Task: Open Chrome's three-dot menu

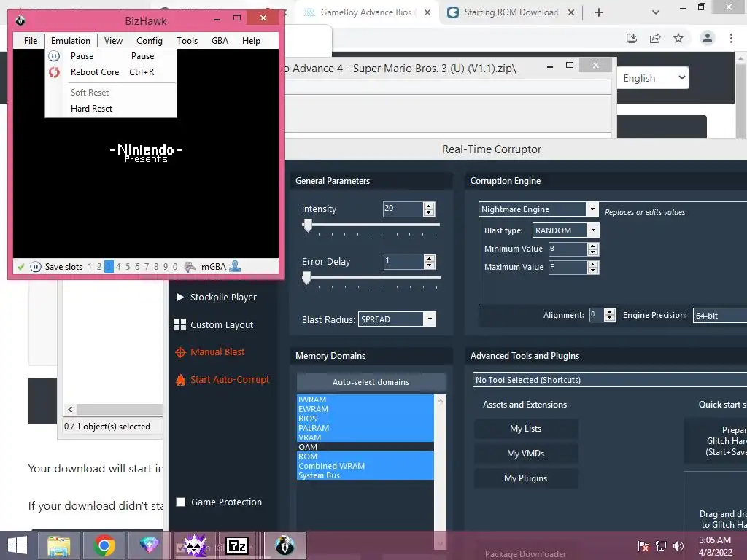Action: pos(731,38)
